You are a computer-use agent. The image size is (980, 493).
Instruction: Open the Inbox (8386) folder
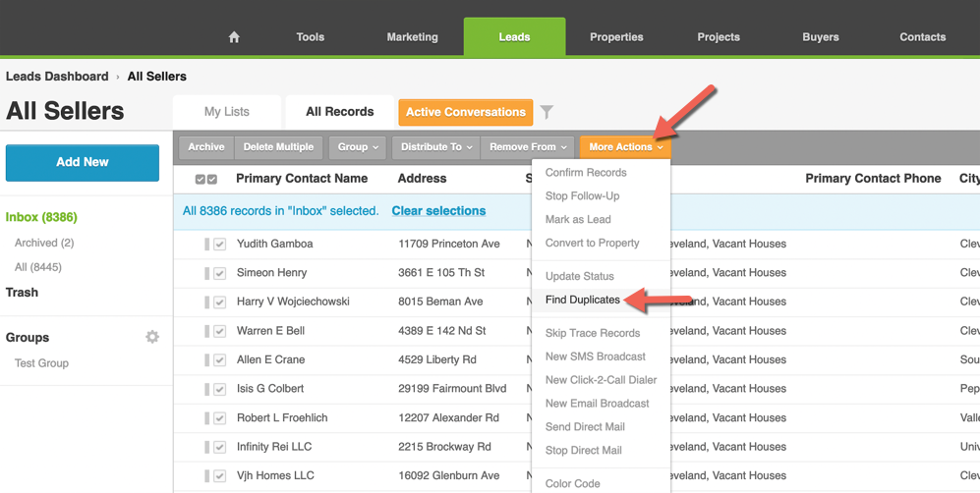(x=41, y=217)
